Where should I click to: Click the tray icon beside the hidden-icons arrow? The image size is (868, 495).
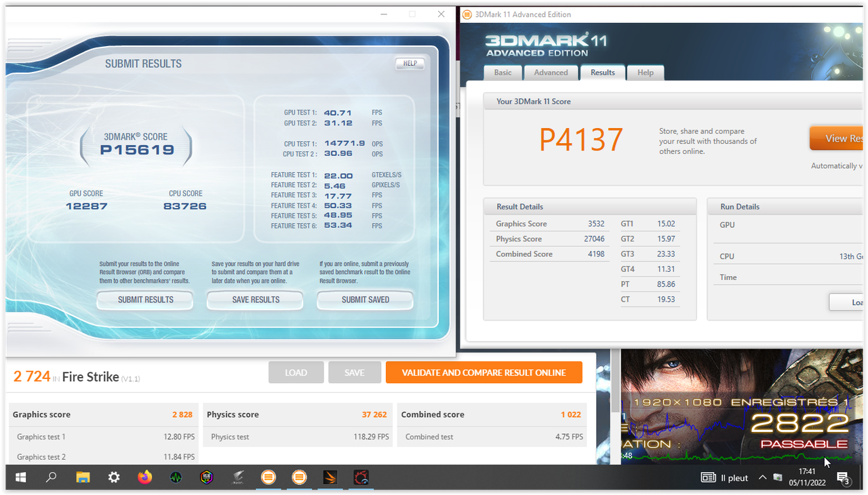pos(778,477)
